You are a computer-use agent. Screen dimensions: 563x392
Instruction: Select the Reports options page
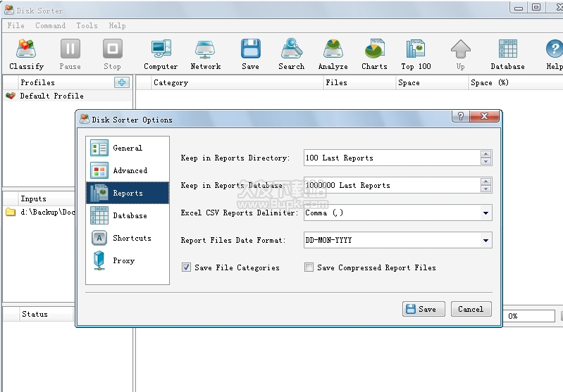(x=128, y=193)
